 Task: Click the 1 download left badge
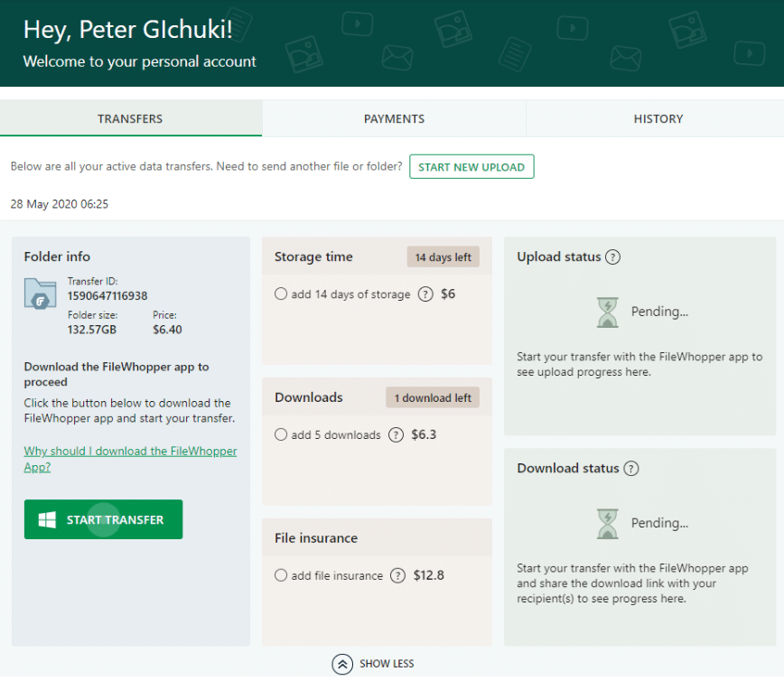[x=433, y=397]
